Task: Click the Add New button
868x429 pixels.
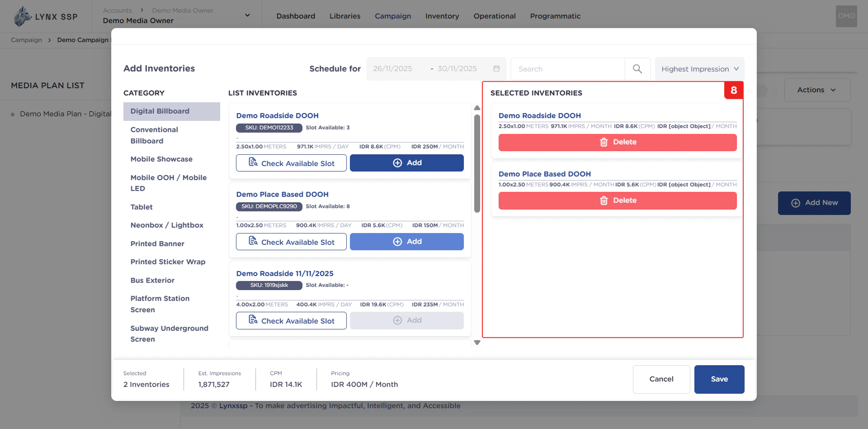Action: click(x=814, y=203)
